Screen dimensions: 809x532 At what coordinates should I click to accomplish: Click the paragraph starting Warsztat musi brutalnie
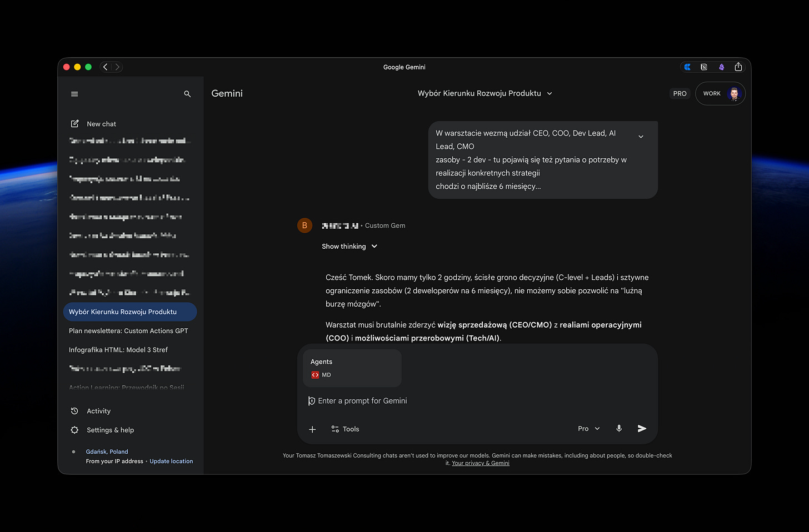(483, 331)
